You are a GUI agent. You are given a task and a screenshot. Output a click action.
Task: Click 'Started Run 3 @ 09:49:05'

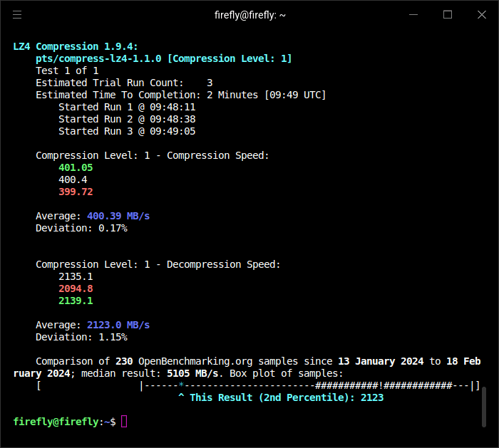tap(127, 131)
